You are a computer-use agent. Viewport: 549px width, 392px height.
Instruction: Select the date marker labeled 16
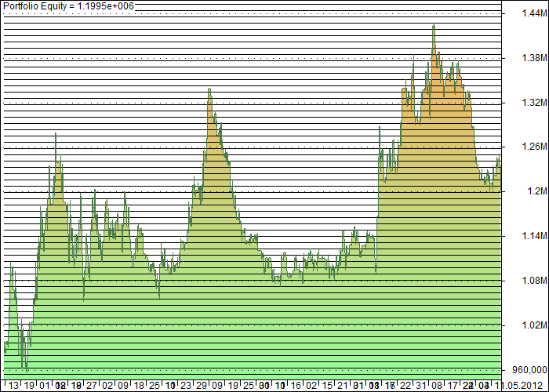point(296,386)
